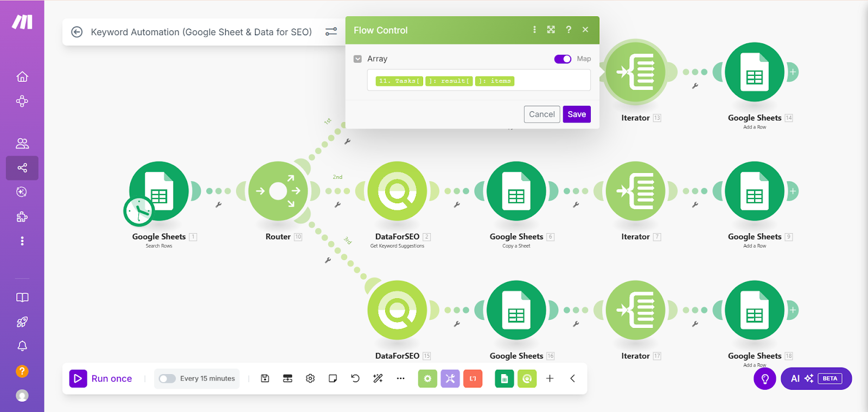Image resolution: width=868 pixels, height=412 pixels.
Task: Select the '): items' mapped pill
Action: (x=495, y=81)
